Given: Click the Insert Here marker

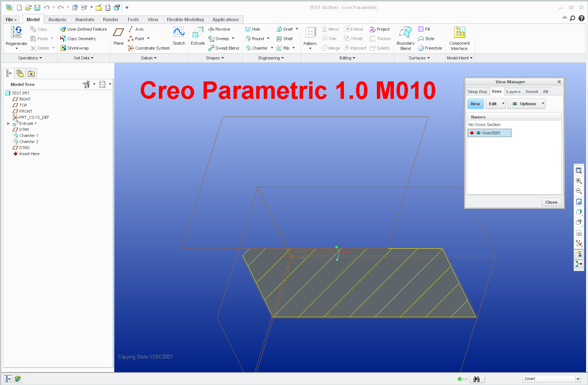Looking at the screenshot, I should (x=30, y=154).
